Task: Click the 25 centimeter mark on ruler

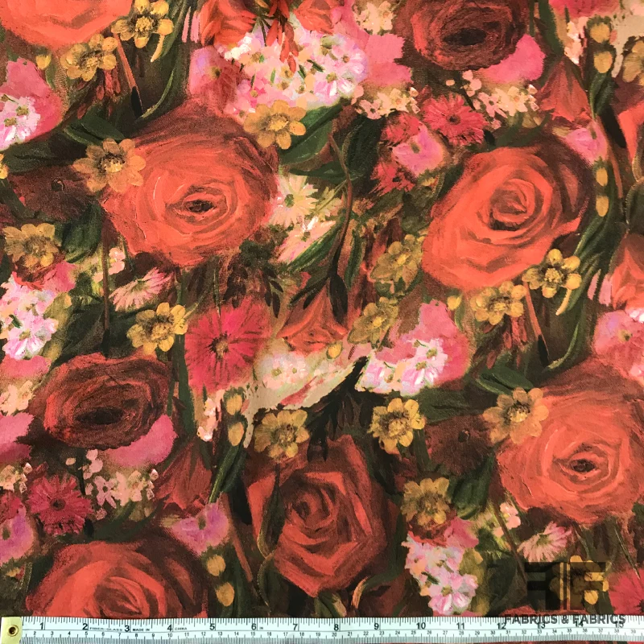Action: pos(413,633)
